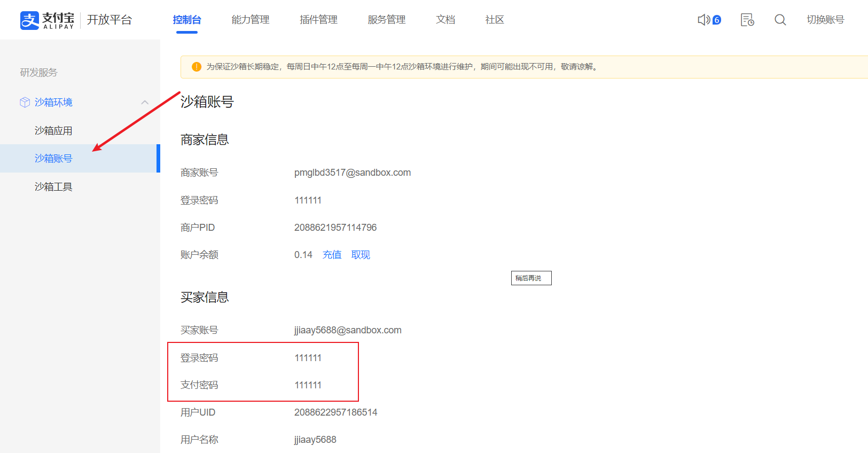Click the 商家信息 section heading
This screenshot has width=868, height=453.
point(205,139)
